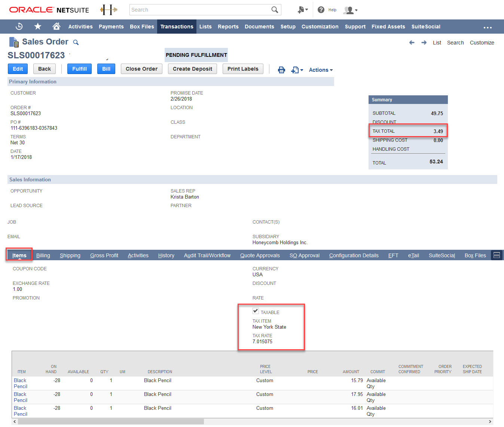Image resolution: width=504 pixels, height=427 pixels.
Task: Click the Fulfill button
Action: tap(79, 69)
